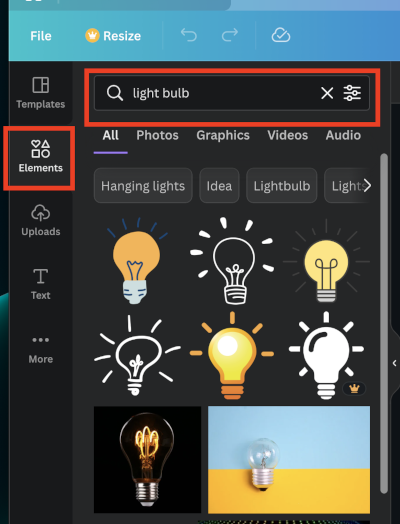Switch to the Graphics tab
This screenshot has width=400, height=524.
click(223, 135)
